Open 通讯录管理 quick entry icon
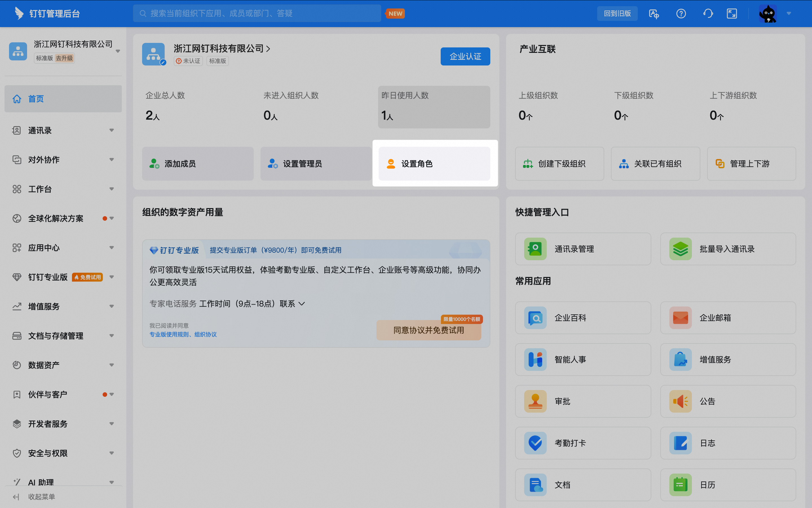The image size is (812, 508). 535,249
